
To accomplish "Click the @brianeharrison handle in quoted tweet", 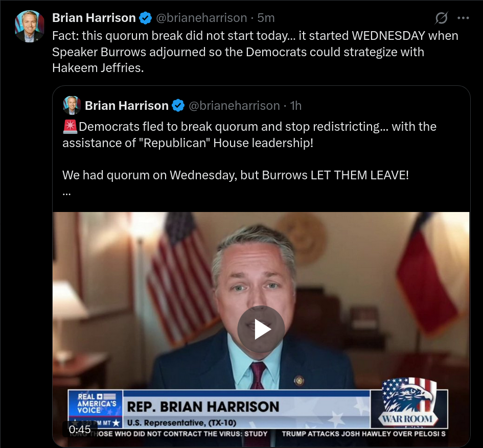I will pyautogui.click(x=234, y=106).
